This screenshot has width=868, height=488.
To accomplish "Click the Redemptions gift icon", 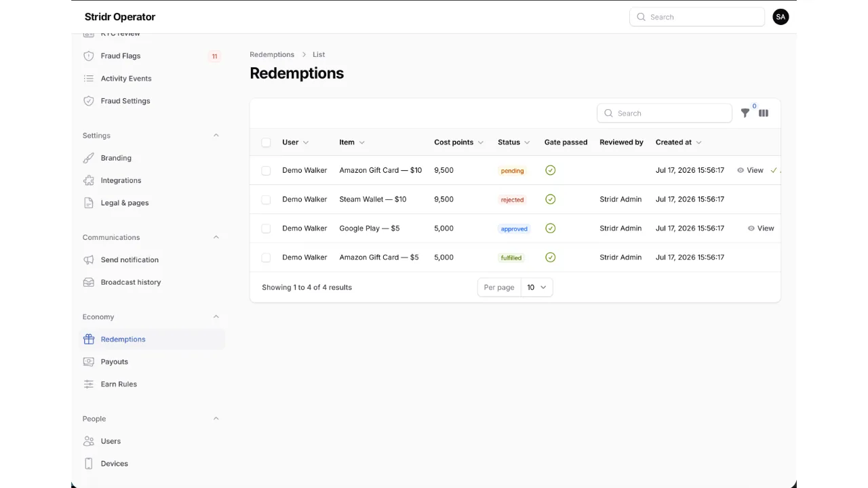I will coord(88,339).
